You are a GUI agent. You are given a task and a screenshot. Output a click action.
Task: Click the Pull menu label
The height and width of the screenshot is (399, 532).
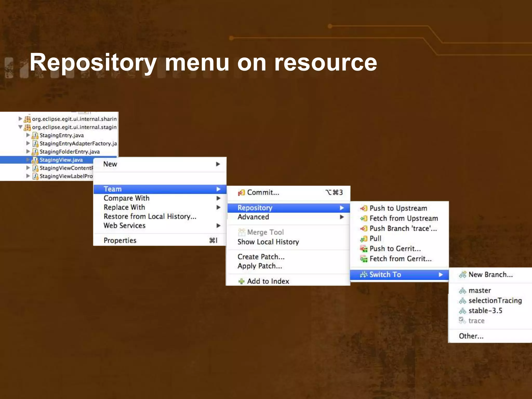(x=375, y=239)
